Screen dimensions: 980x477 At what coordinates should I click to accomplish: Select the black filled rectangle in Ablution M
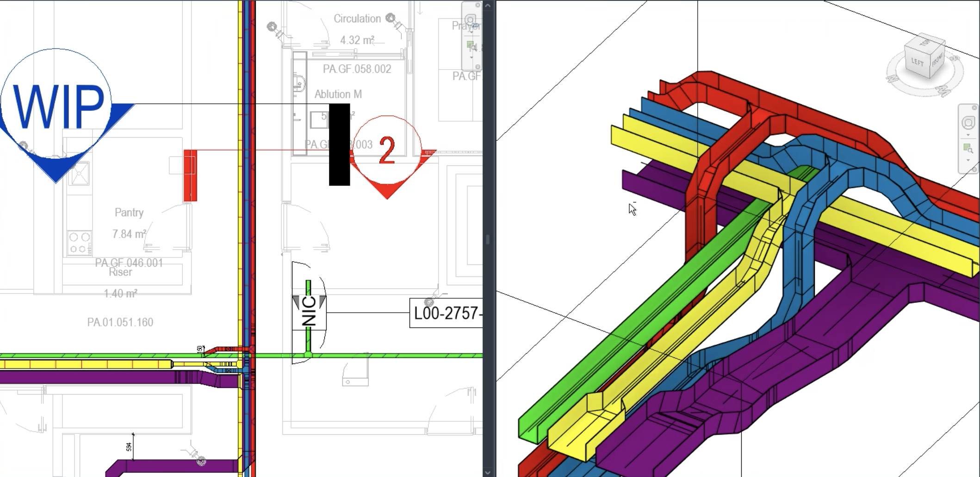(x=339, y=144)
